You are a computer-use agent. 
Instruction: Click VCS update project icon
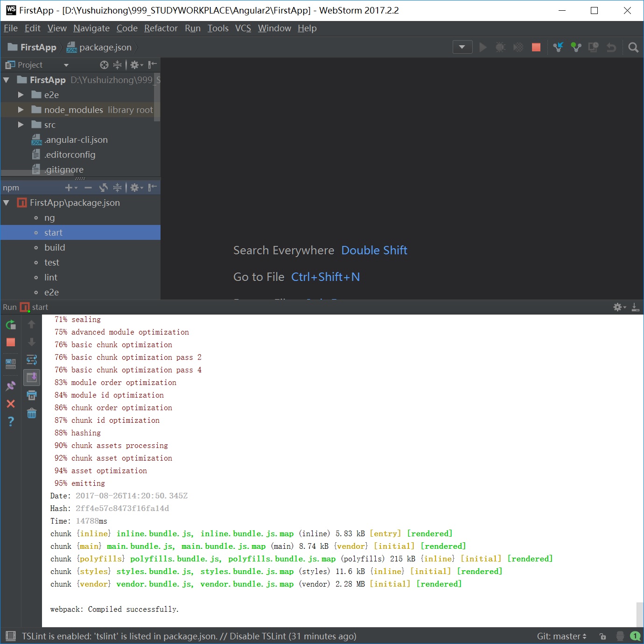[558, 47]
